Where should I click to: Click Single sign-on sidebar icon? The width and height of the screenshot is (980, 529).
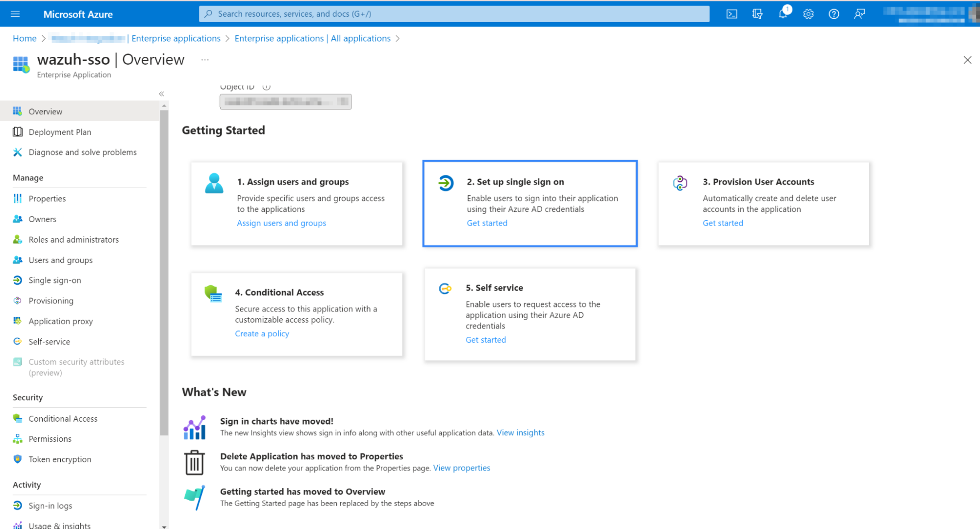[18, 280]
